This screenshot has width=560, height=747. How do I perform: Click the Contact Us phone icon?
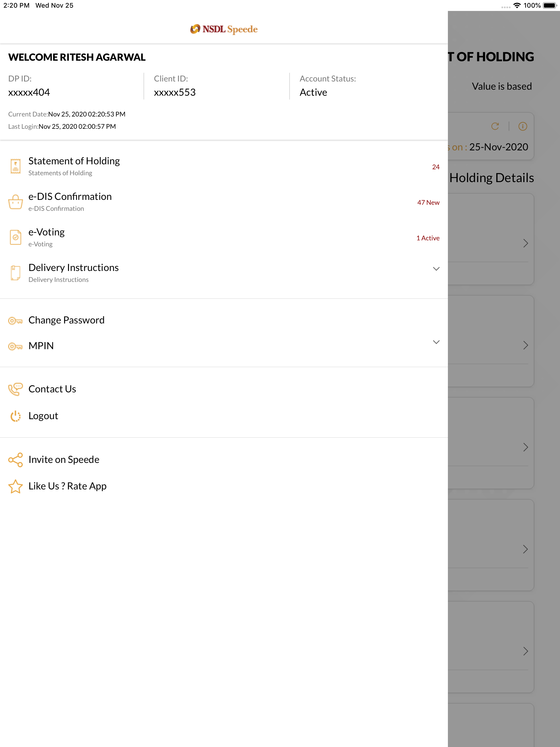(x=16, y=389)
